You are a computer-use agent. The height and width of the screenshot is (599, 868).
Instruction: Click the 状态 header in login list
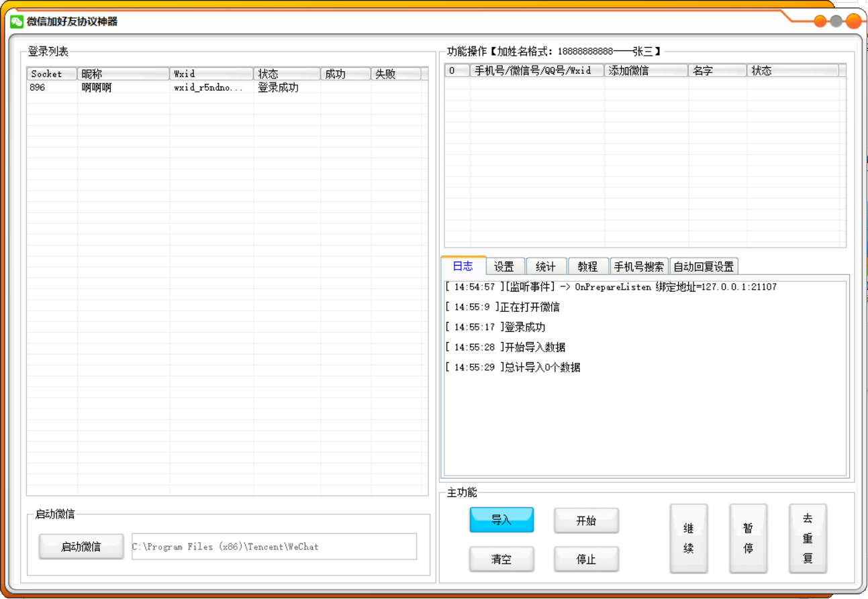(287, 74)
